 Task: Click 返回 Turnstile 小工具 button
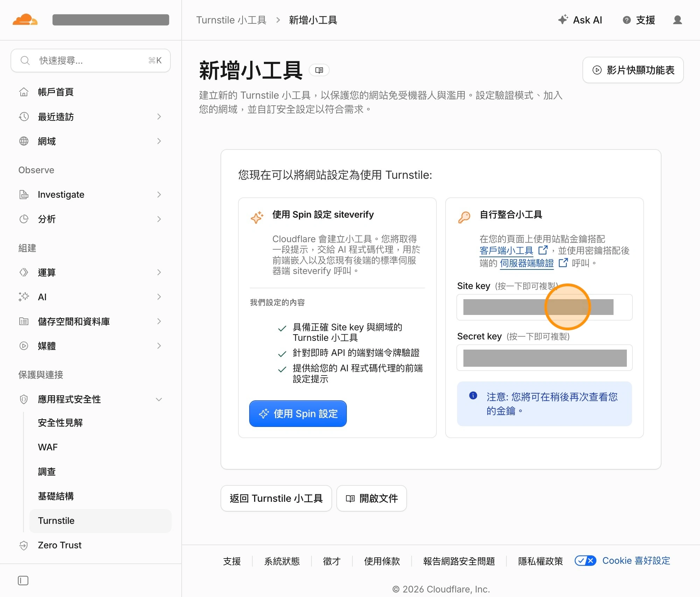276,498
